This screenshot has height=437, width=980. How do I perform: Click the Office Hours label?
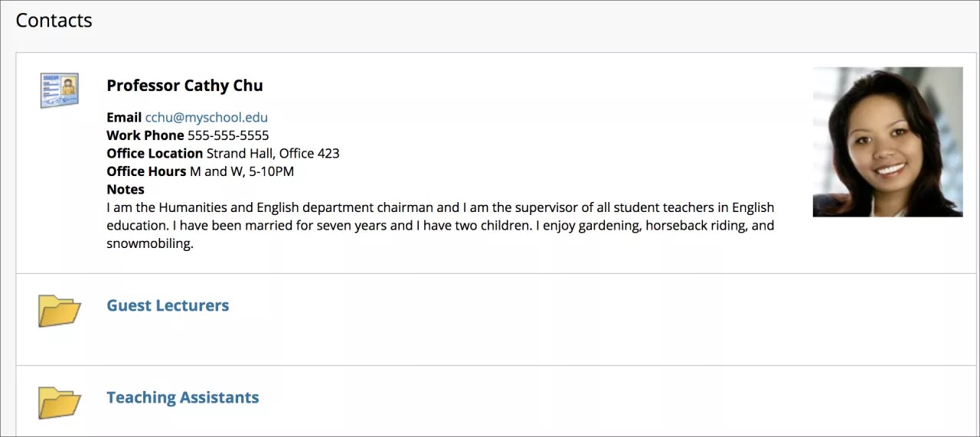[146, 171]
